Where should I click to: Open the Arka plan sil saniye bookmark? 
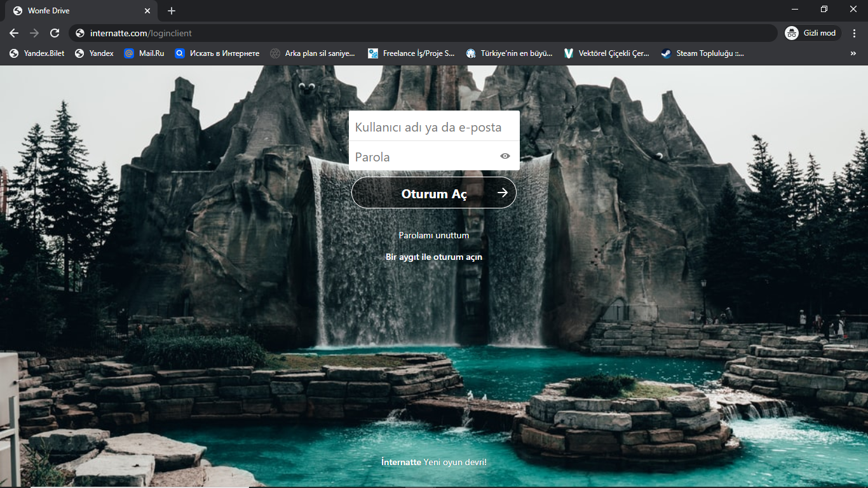(x=313, y=53)
